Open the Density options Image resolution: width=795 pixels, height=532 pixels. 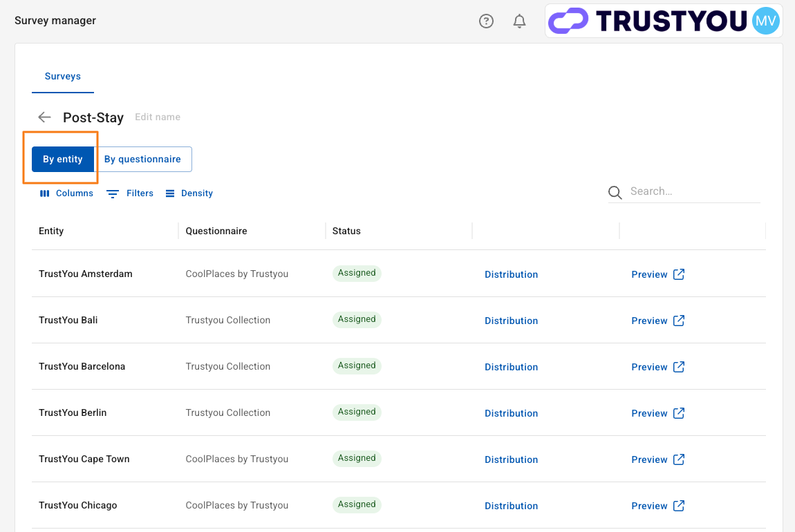pos(189,193)
